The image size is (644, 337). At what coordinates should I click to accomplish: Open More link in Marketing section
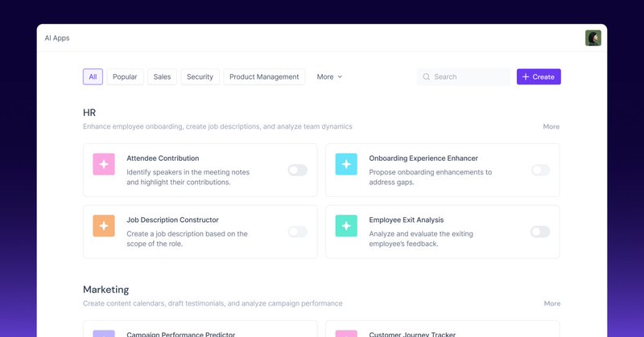pos(552,303)
